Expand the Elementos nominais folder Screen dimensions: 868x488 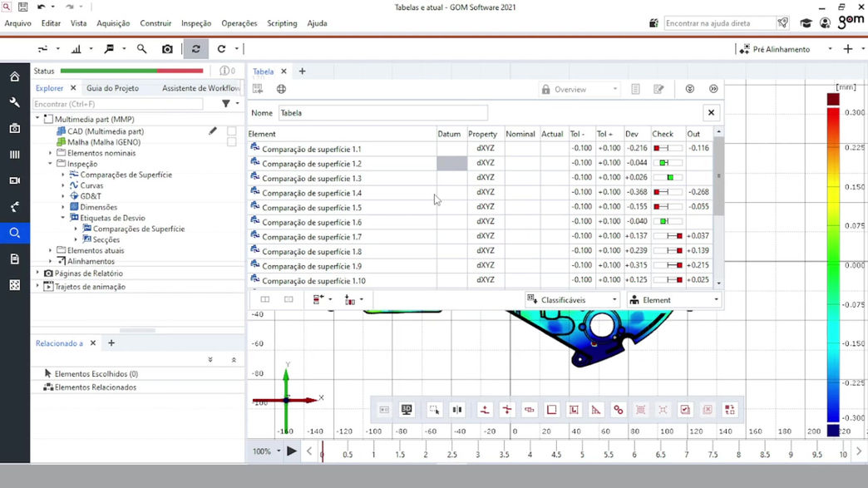51,153
